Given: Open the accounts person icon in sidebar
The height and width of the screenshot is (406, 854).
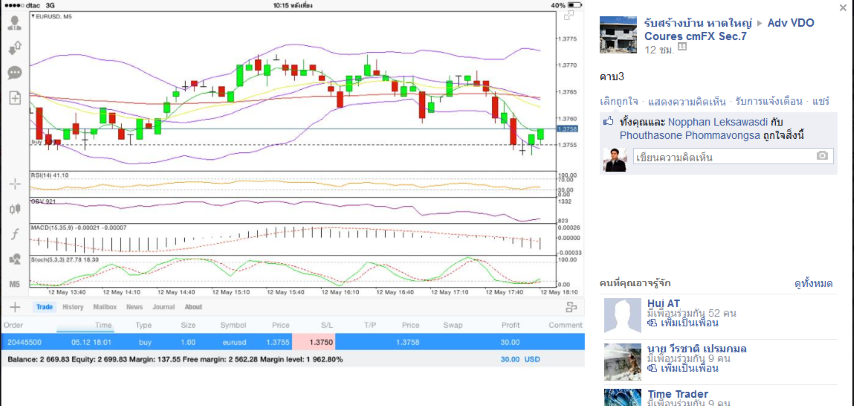Looking at the screenshot, I should pos(15,22).
